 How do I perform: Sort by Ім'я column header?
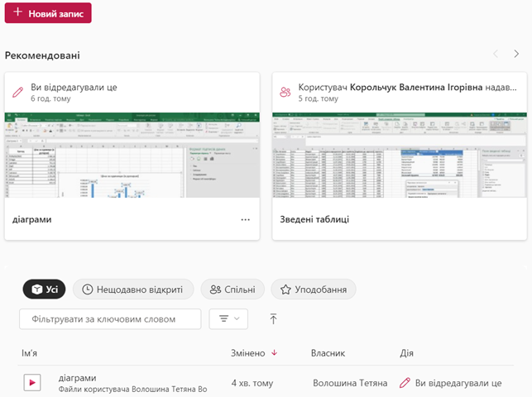click(30, 353)
